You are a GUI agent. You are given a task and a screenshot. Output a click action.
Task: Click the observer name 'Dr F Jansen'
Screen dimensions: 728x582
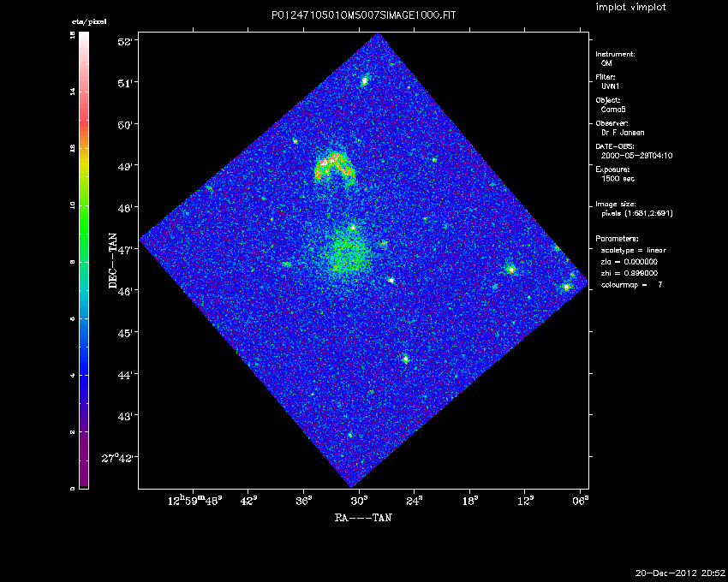point(623,133)
